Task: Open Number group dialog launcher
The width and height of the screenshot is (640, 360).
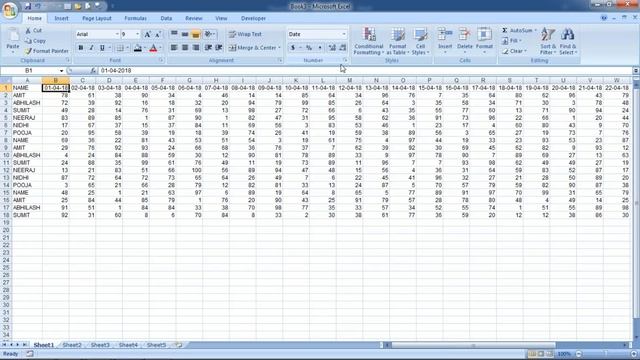Action: pyautogui.click(x=345, y=60)
